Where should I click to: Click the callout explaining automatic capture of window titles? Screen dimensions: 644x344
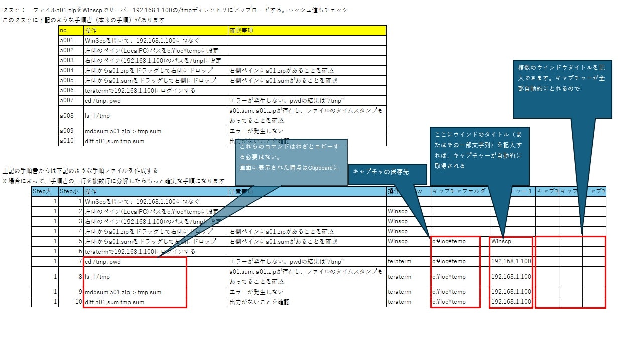tap(479, 150)
